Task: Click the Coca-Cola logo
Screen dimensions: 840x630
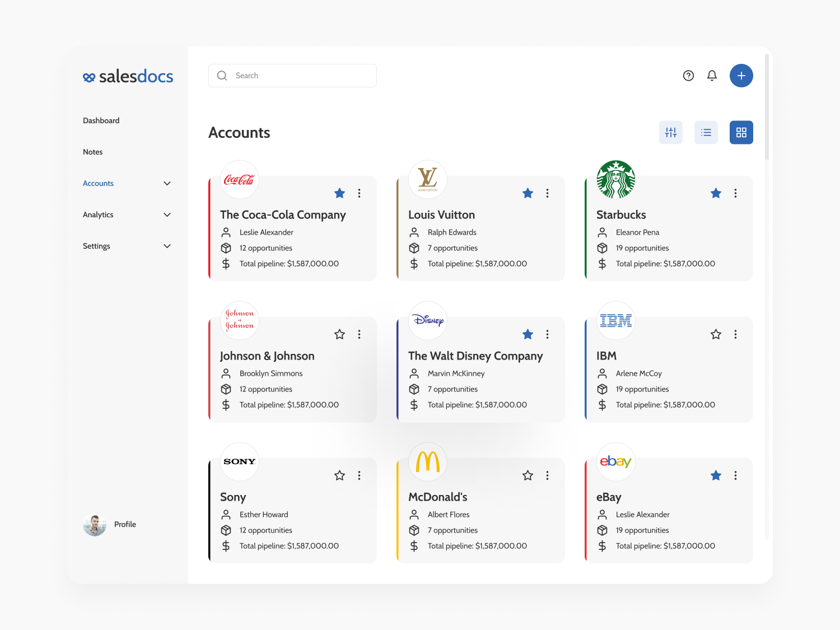Action: 240,180
